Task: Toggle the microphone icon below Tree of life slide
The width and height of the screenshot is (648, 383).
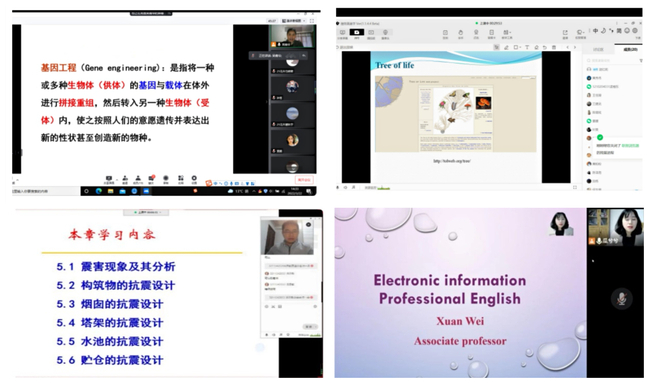Action: (x=338, y=188)
